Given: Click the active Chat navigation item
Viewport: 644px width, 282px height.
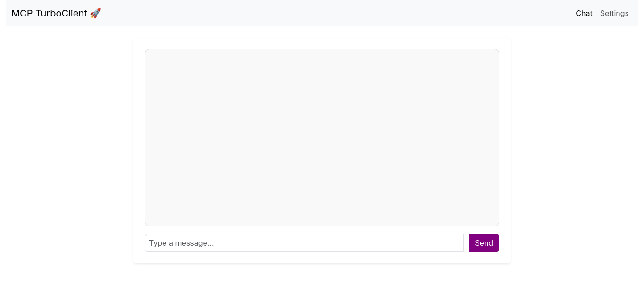Looking at the screenshot, I should (584, 13).
